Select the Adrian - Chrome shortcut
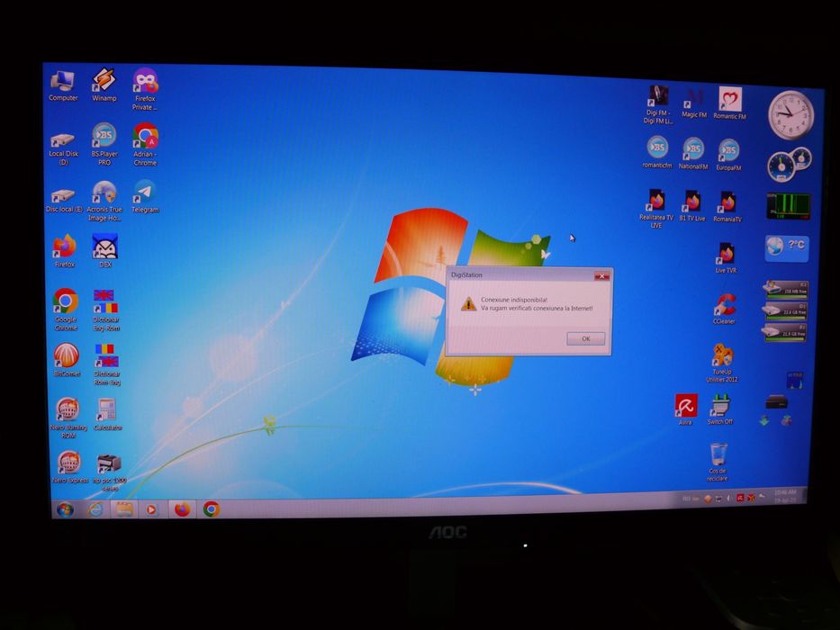The image size is (840, 630). [145, 145]
